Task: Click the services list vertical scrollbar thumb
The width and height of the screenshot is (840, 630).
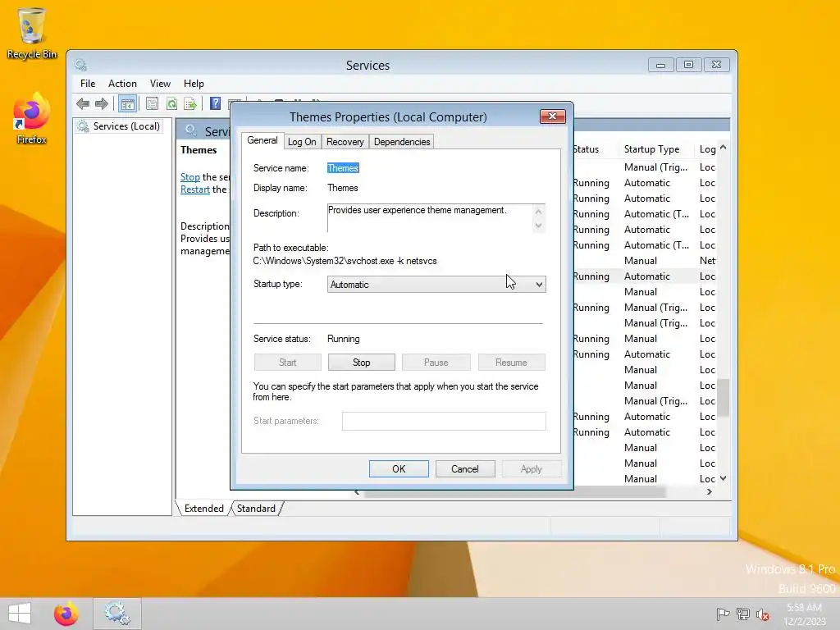Action: (724, 397)
